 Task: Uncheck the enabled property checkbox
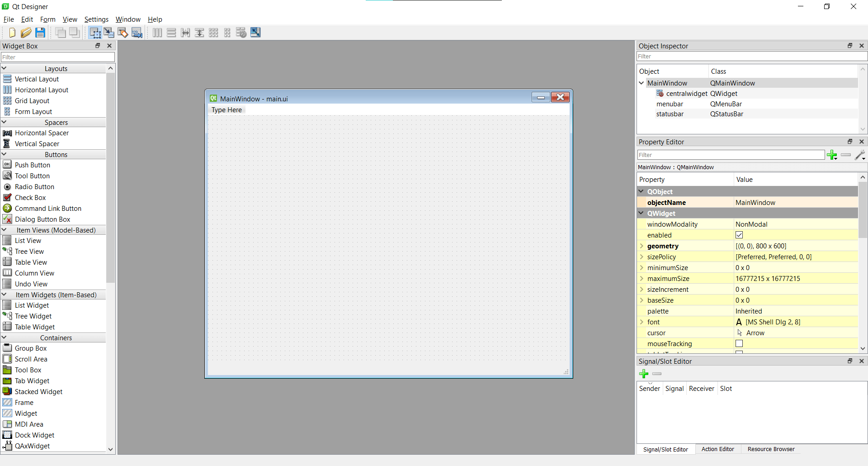point(739,235)
